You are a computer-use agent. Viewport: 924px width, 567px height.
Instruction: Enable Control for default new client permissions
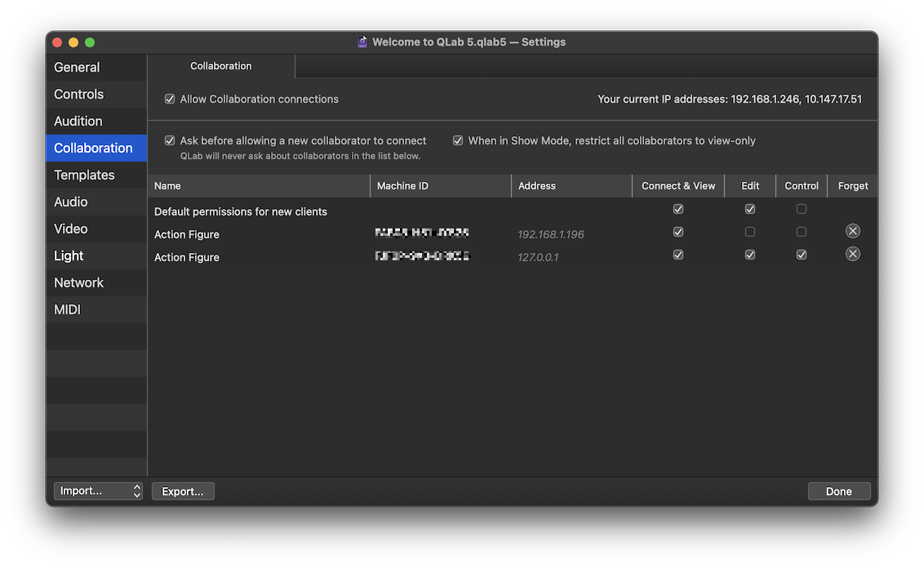click(801, 209)
